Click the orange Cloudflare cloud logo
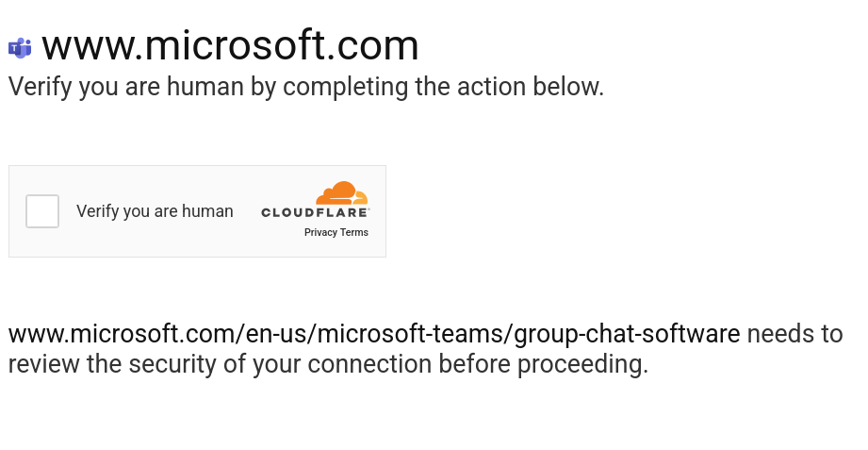 point(341,192)
